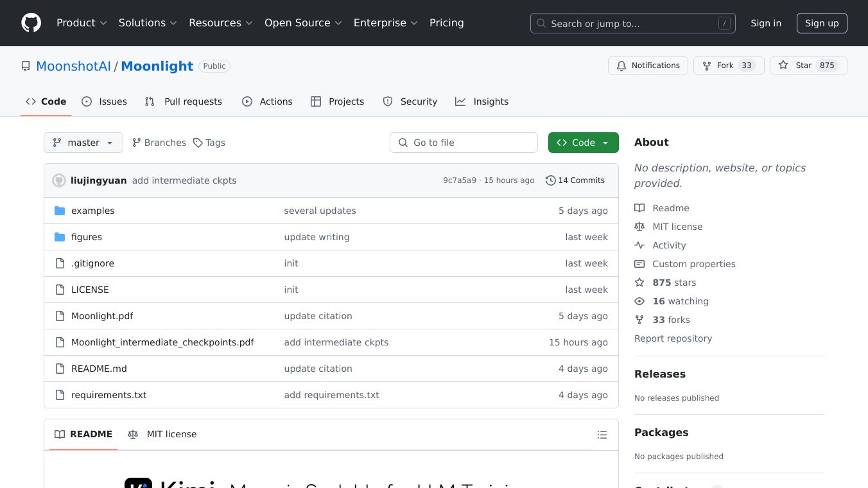This screenshot has height=488, width=868.
Task: Click the Sign up button
Action: pyautogui.click(x=822, y=23)
